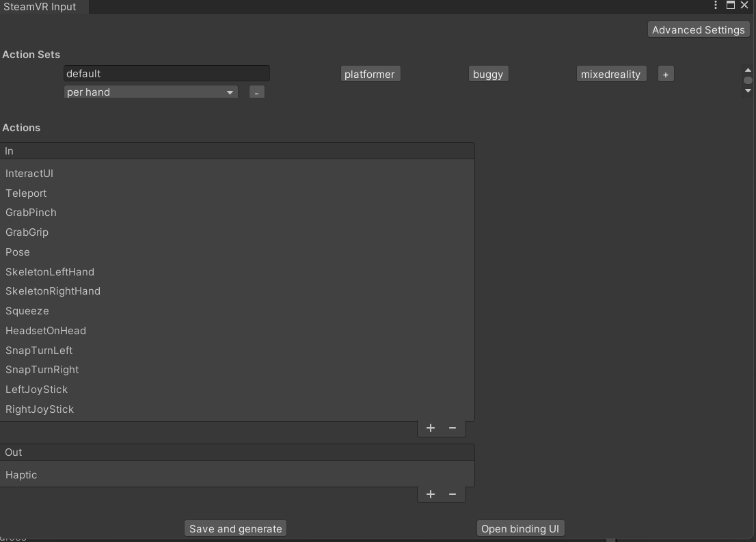Expand the Out actions section header
This screenshot has width=756, height=542.
tap(237, 452)
